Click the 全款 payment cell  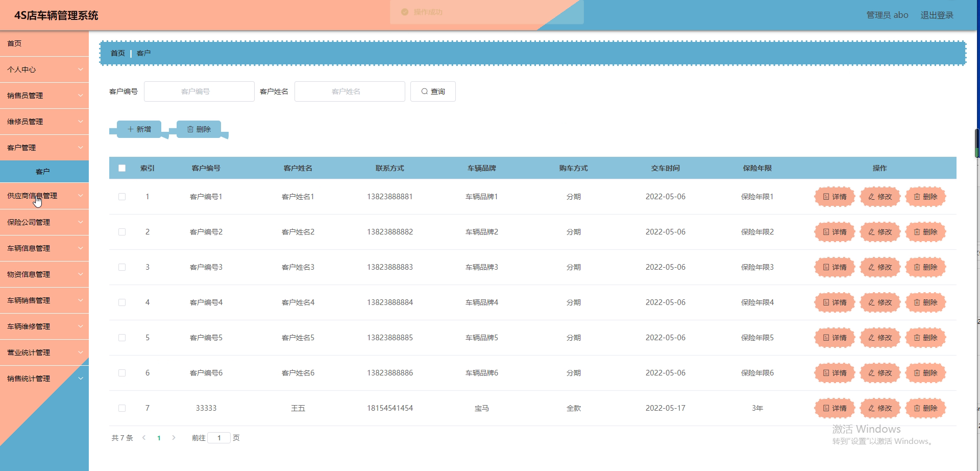(574, 408)
